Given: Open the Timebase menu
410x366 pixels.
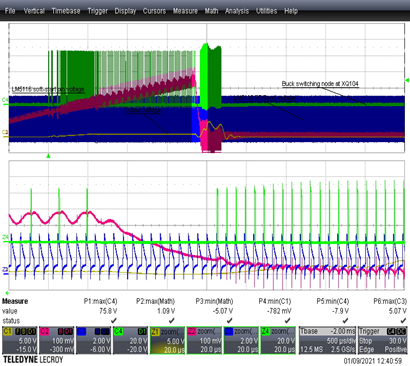Looking at the screenshot, I should [66, 11].
